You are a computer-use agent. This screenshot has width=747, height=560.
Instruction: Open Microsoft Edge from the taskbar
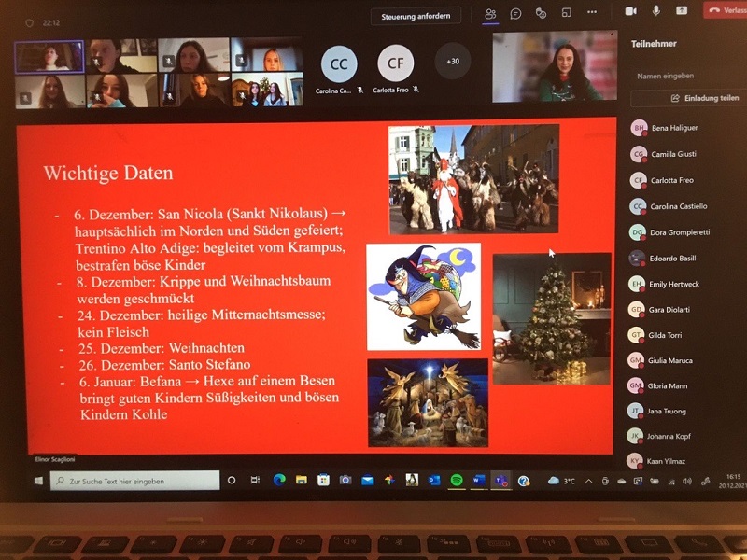pyautogui.click(x=278, y=481)
